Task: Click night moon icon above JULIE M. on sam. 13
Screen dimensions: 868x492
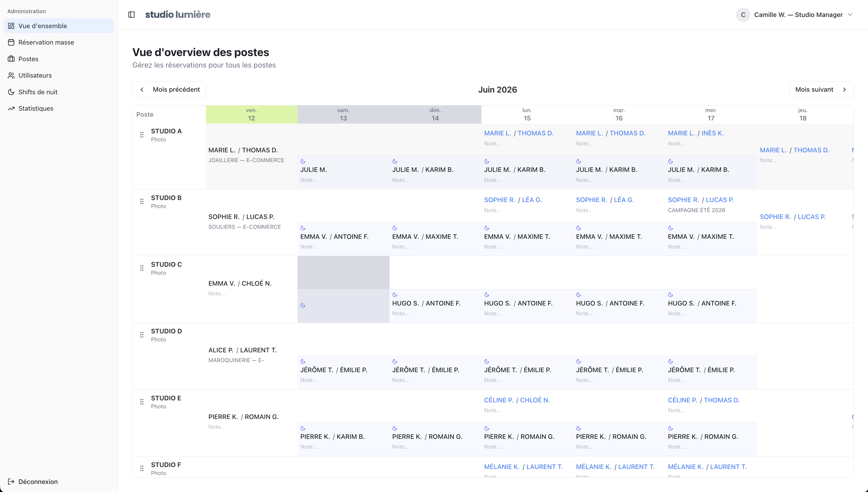Action: point(303,162)
